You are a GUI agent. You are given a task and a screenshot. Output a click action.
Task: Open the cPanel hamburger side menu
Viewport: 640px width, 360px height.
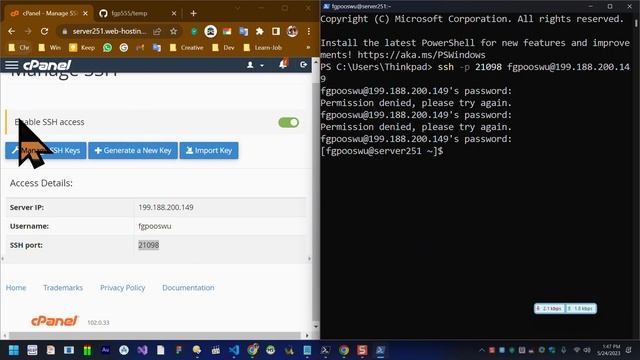12,65
